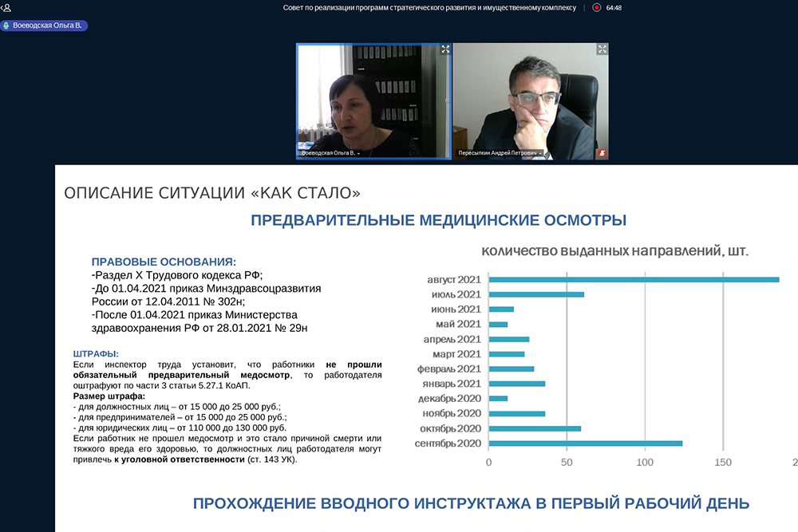Click the август 2021 bar in the chart

[x=634, y=280]
